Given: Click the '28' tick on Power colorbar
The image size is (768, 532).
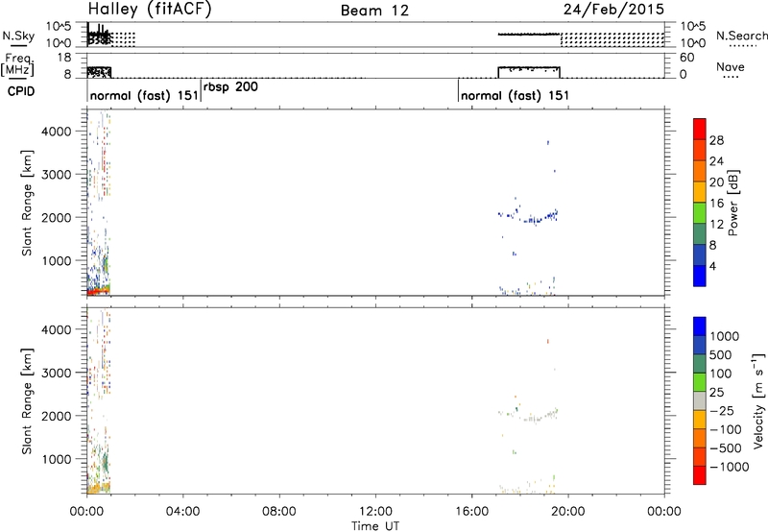Looking at the screenshot, I should 716,140.
